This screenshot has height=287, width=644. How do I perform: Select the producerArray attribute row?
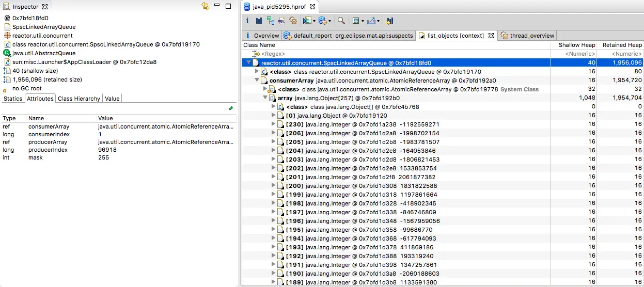click(x=118, y=142)
